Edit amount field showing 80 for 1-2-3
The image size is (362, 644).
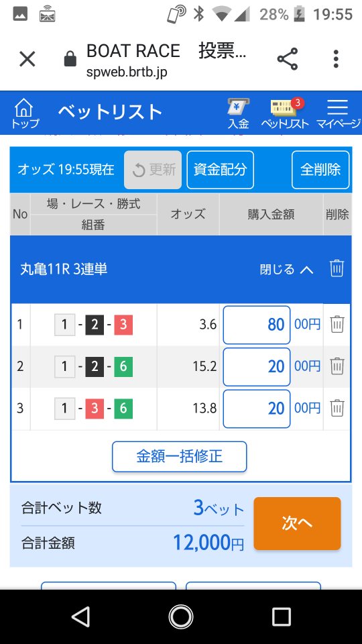pyautogui.click(x=257, y=325)
